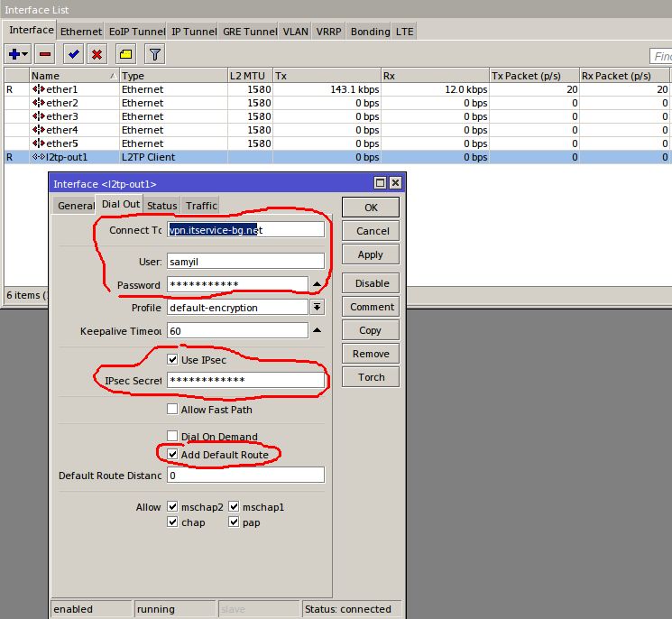Sort by the Name column header
The width and height of the screenshot is (672, 619).
pyautogui.click(x=74, y=76)
